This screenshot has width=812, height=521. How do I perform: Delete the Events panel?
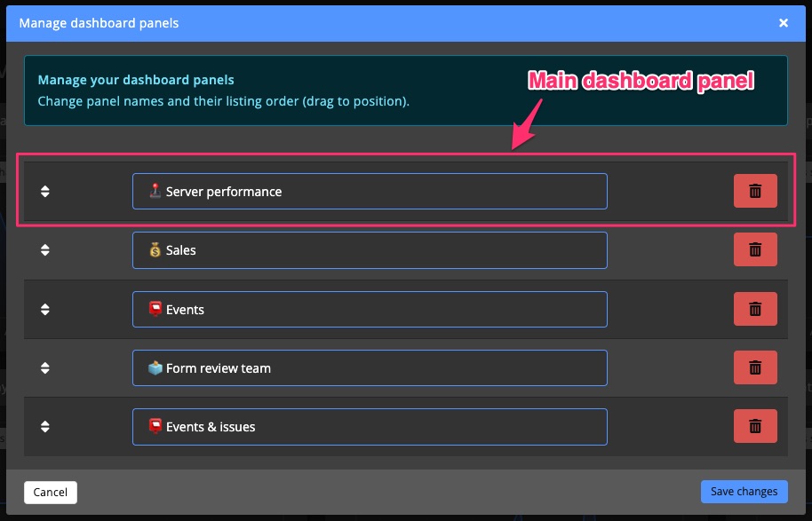pyautogui.click(x=754, y=309)
